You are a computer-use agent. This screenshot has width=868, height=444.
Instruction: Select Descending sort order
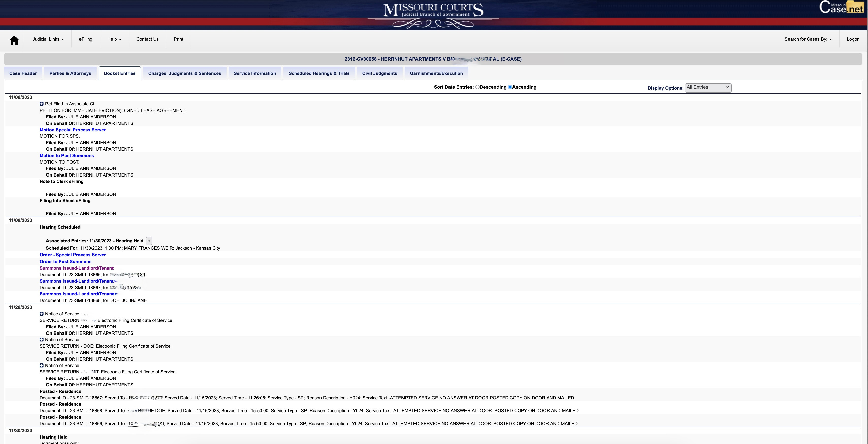477,87
